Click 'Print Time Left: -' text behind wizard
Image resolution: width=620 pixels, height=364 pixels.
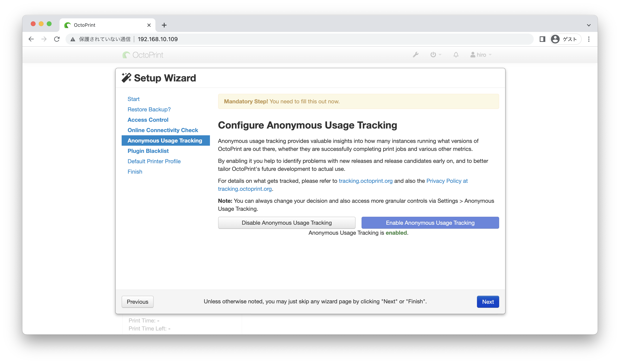click(149, 329)
